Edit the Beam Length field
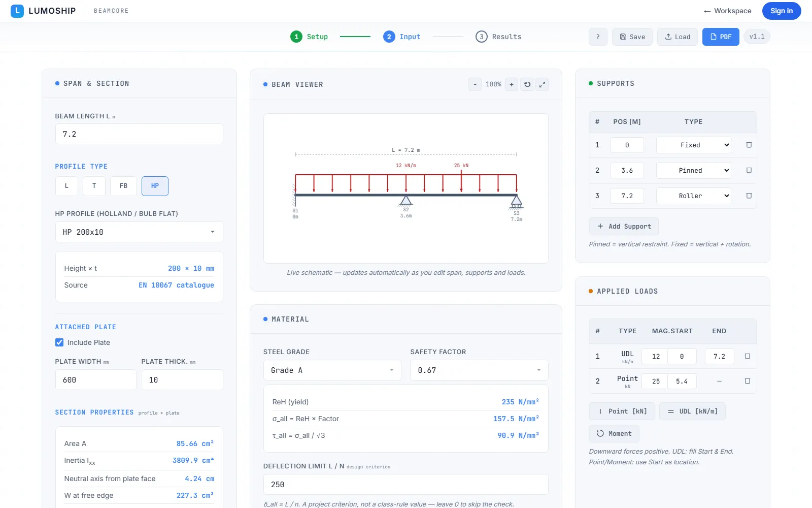The height and width of the screenshot is (508, 812). [139, 134]
